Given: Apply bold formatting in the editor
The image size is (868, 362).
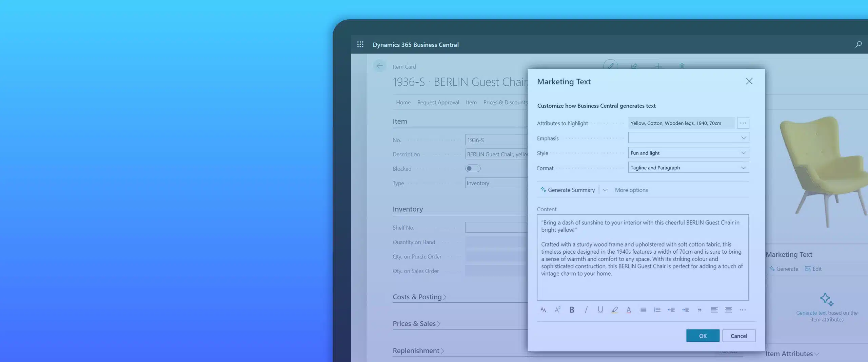Looking at the screenshot, I should click(x=572, y=310).
